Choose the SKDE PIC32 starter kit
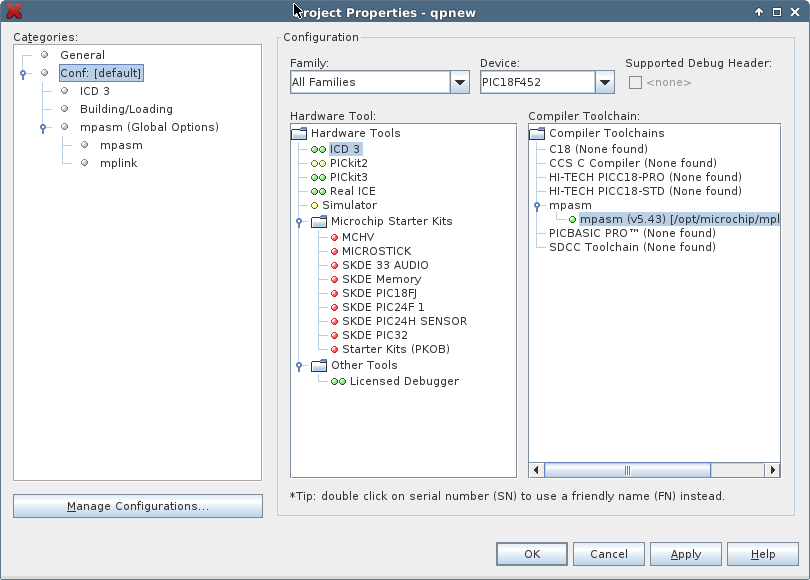 376,335
